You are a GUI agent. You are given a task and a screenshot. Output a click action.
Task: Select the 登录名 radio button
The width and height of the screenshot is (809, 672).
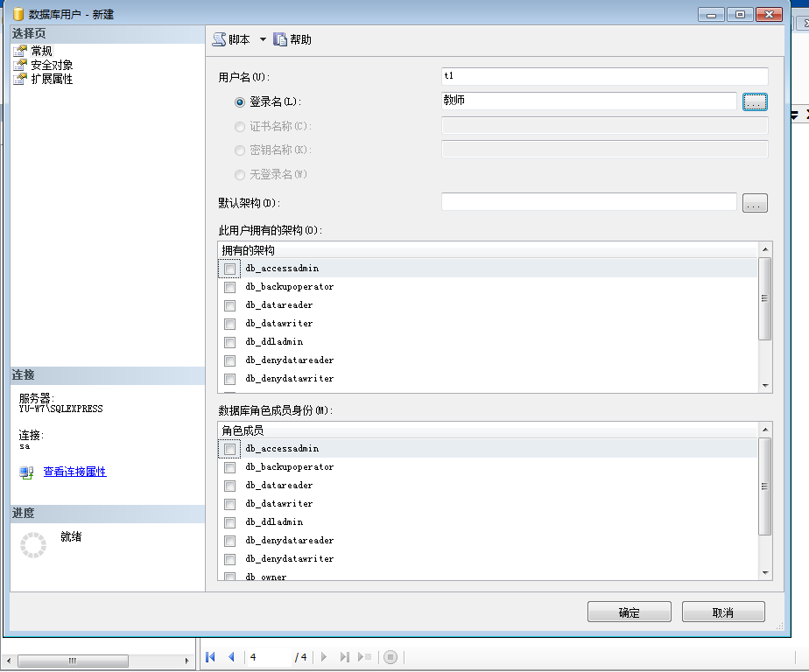coord(239,102)
